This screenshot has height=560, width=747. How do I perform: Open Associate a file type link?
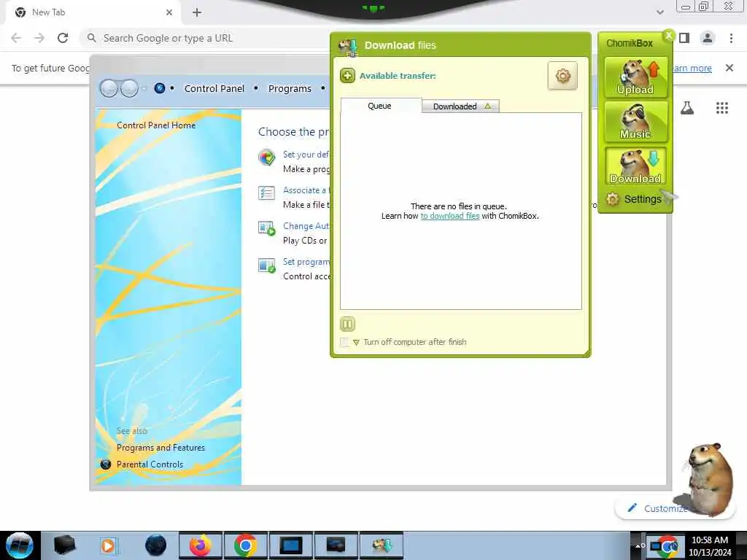click(306, 190)
